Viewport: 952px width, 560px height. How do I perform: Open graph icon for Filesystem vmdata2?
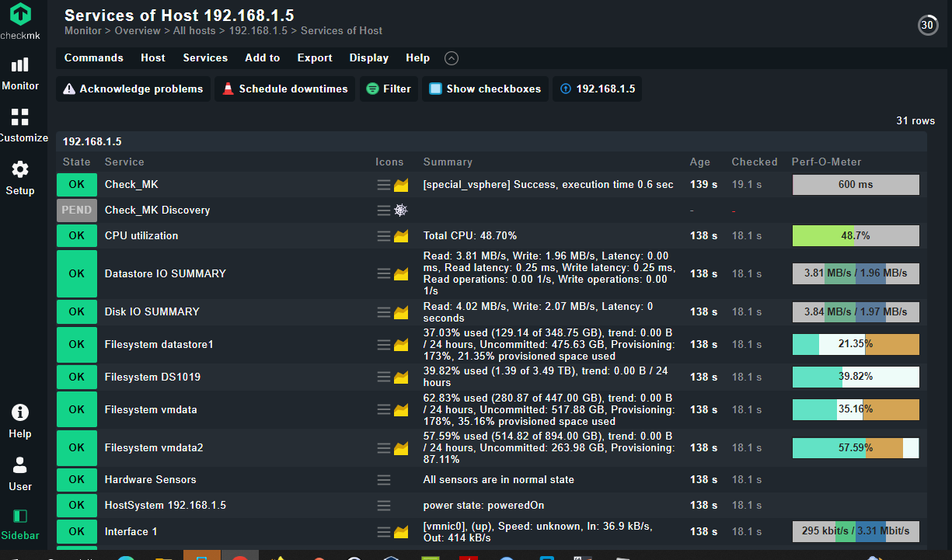pyautogui.click(x=401, y=448)
